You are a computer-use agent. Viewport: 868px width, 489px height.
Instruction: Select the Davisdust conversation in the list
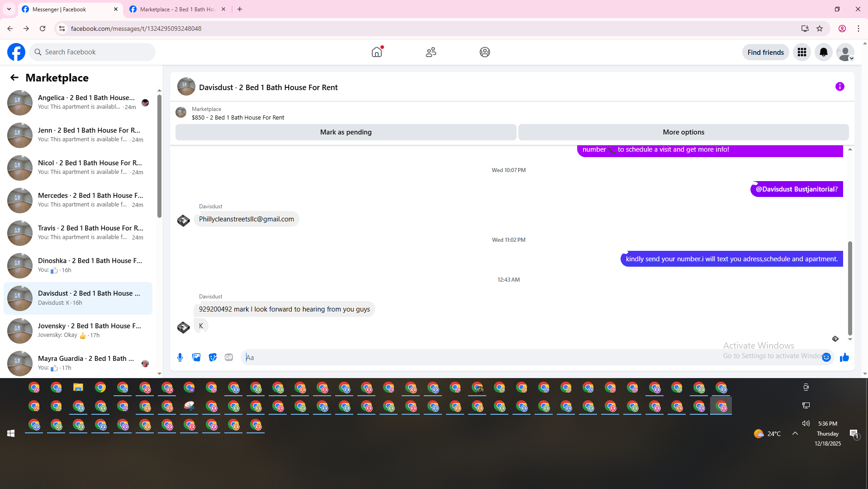(78, 298)
